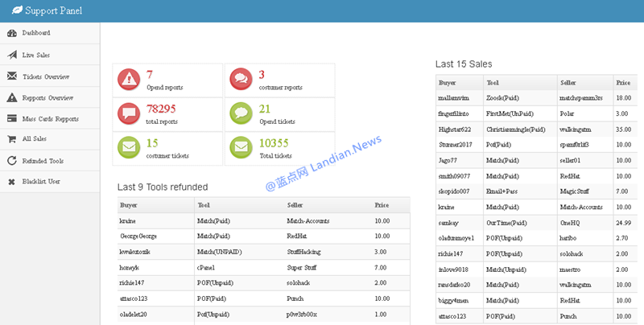The width and height of the screenshot is (644, 325).
Task: Open Refunded Tools in the sidebar
Action: (43, 161)
